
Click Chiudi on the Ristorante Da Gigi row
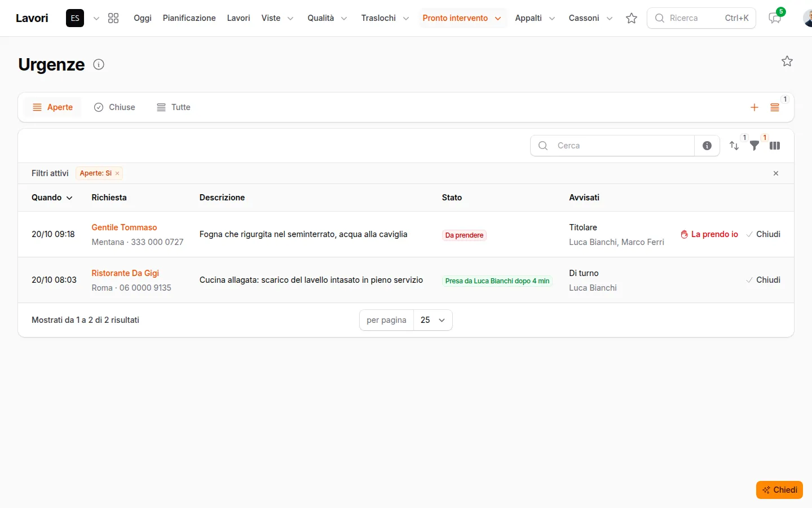coord(763,280)
